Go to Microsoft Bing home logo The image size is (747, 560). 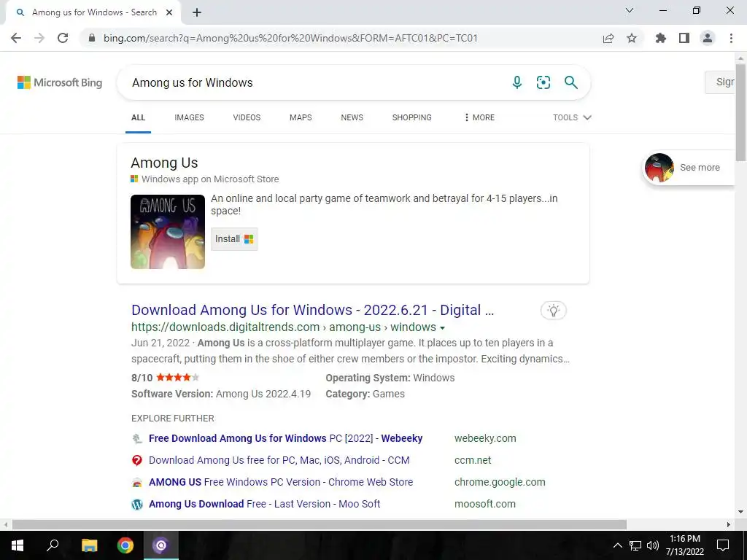[x=60, y=82]
